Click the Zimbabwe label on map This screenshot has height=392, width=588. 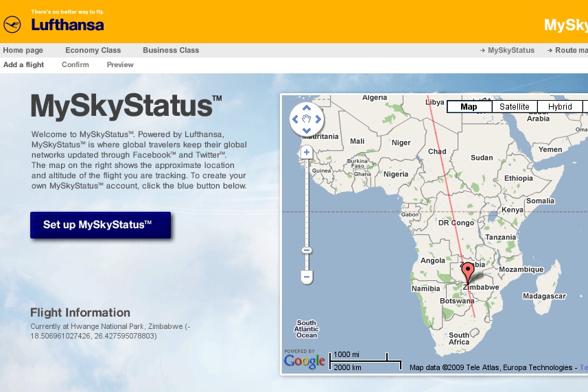[x=481, y=287]
